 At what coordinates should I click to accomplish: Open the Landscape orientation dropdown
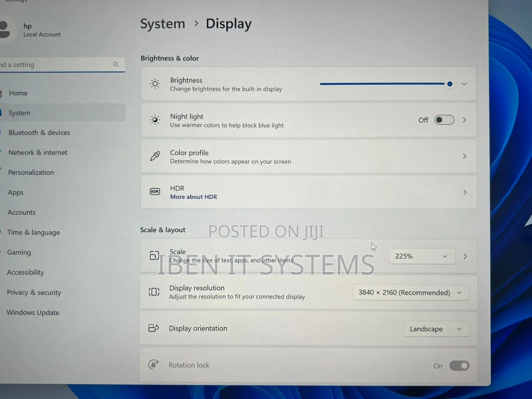(x=436, y=329)
